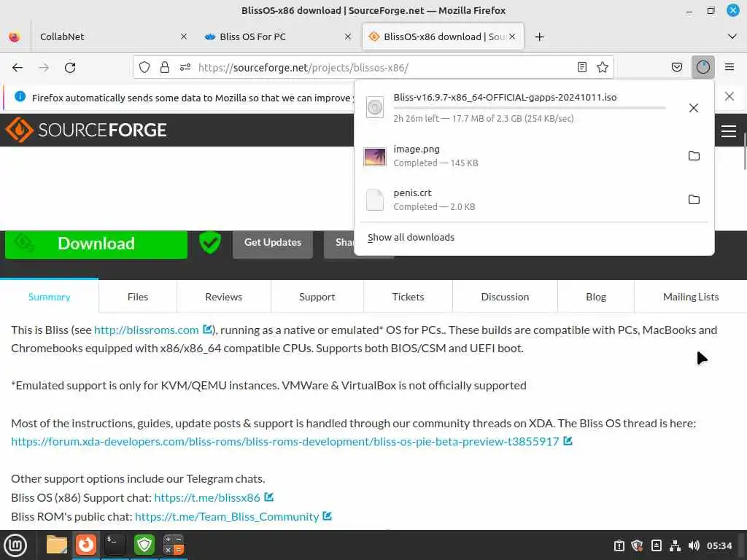Image resolution: width=747 pixels, height=560 pixels.
Task: Open Firefox View pinned icon
Action: click(x=15, y=36)
